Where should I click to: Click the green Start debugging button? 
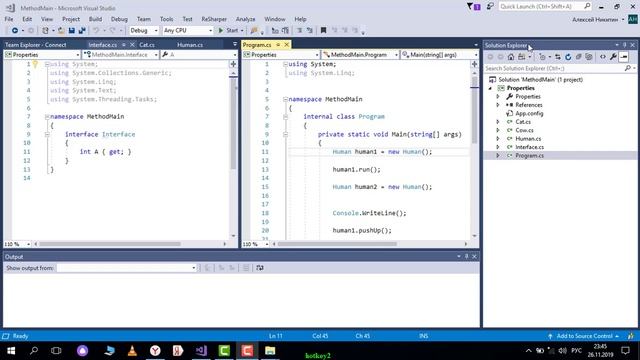pyautogui.click(x=229, y=31)
